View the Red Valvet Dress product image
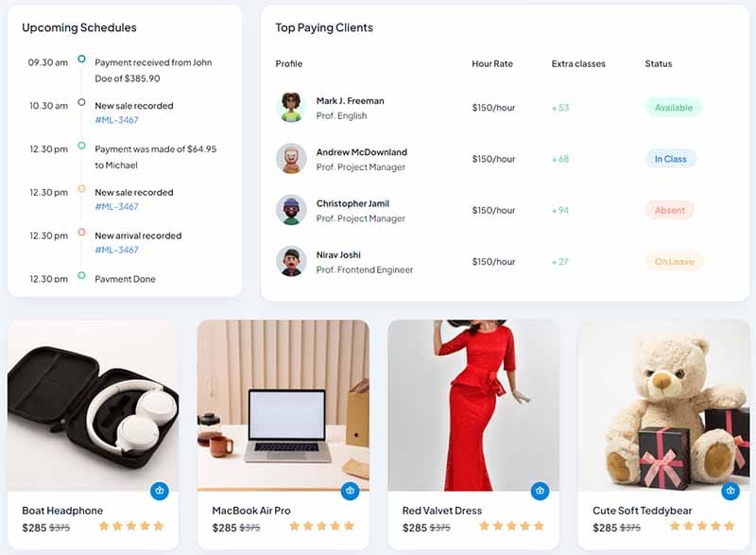Screen dimensions: 756x555 click(x=473, y=405)
